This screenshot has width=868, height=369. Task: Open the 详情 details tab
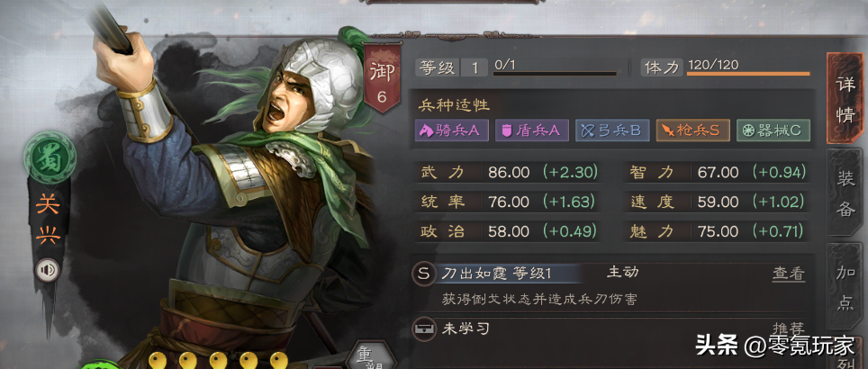(845, 98)
